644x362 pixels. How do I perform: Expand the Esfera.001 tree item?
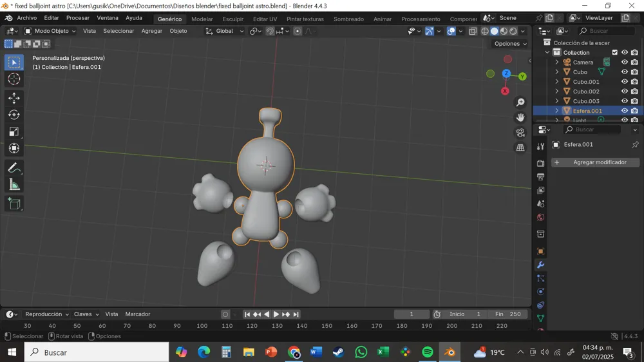(557, 111)
